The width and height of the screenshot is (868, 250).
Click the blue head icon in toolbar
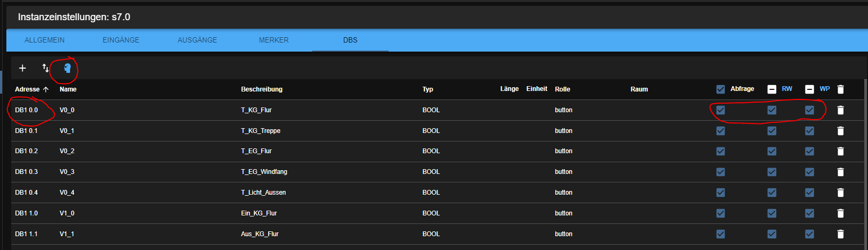(x=67, y=68)
